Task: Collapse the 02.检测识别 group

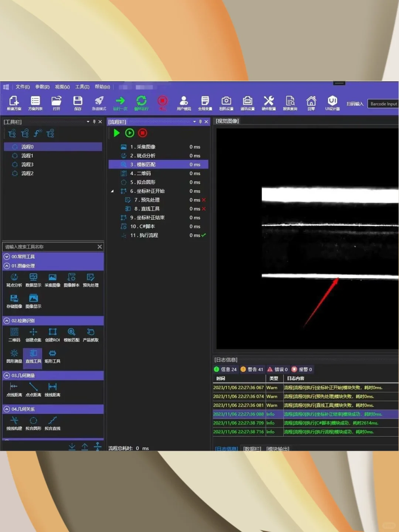Action: tap(7, 321)
